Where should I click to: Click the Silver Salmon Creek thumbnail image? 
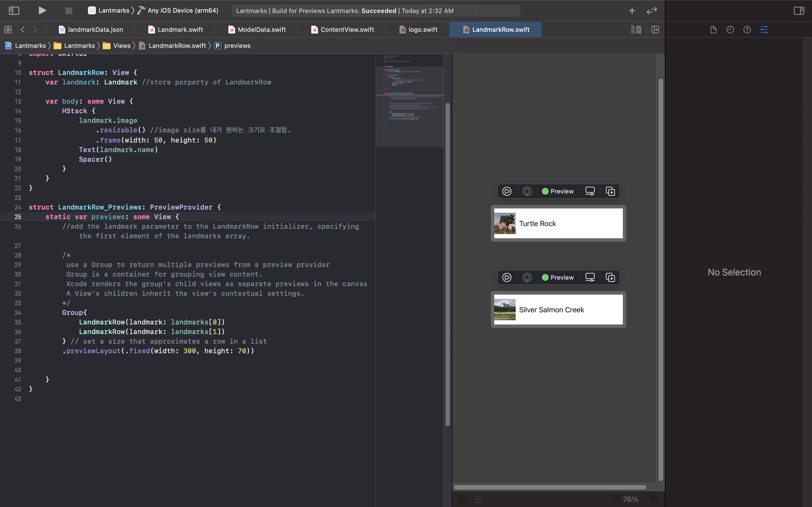505,310
